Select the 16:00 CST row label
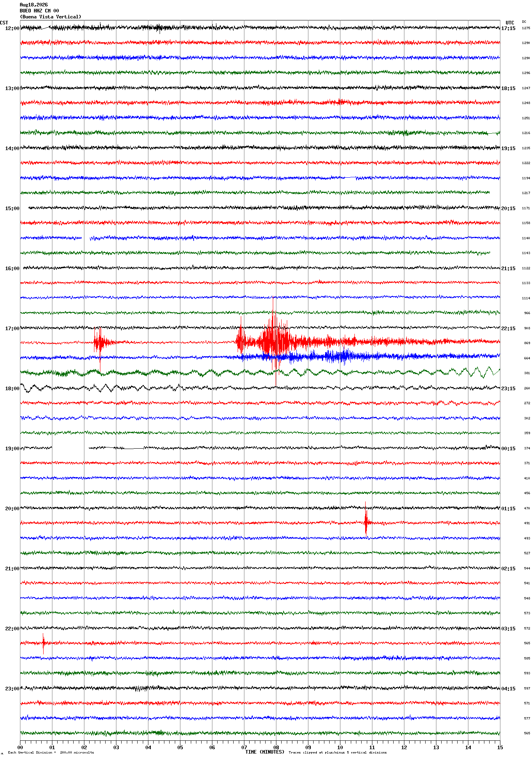Image resolution: width=532 pixels, height=758 pixels. tap(12, 269)
